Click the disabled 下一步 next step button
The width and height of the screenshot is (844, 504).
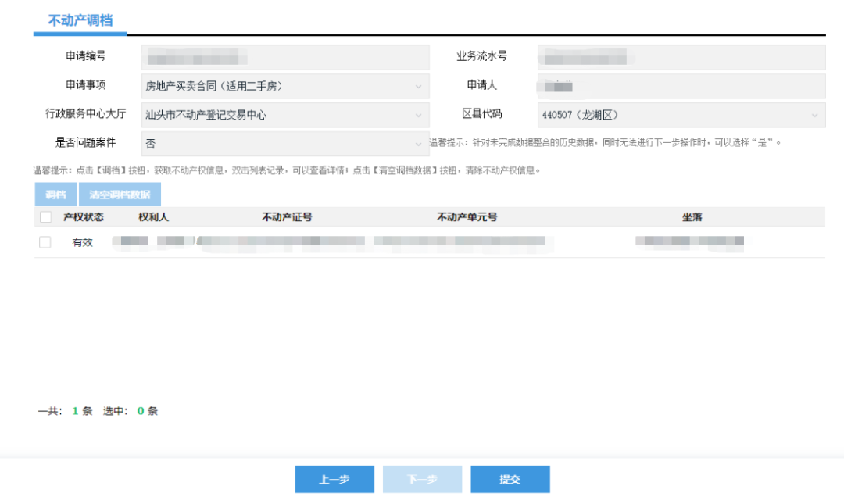(422, 479)
